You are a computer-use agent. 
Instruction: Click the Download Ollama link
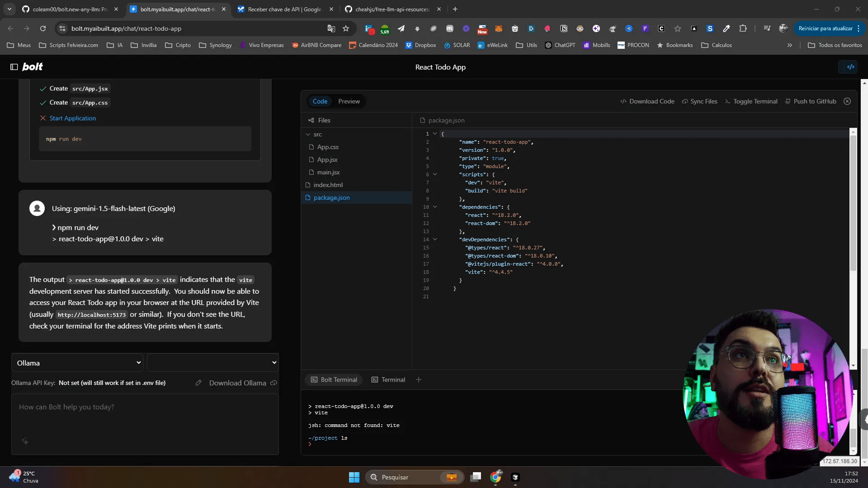237,383
